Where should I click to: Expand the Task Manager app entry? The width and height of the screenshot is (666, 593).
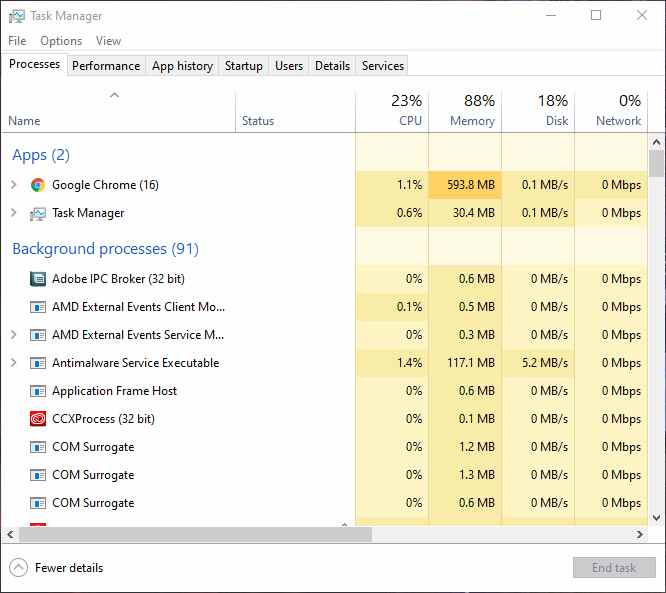coord(14,212)
